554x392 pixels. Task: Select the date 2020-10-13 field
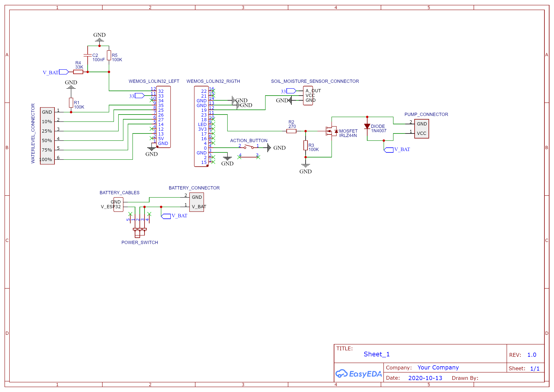pos(425,378)
